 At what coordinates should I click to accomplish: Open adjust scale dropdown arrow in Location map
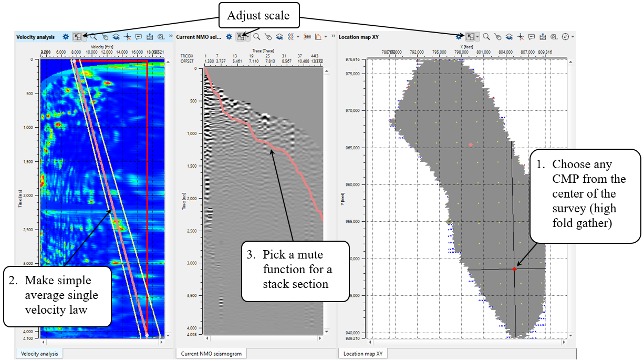[x=477, y=37]
